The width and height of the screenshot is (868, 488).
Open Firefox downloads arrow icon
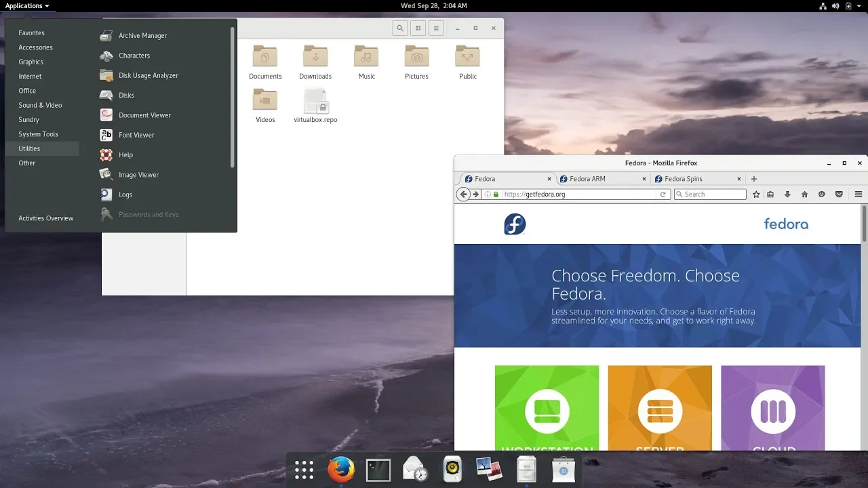click(x=787, y=195)
